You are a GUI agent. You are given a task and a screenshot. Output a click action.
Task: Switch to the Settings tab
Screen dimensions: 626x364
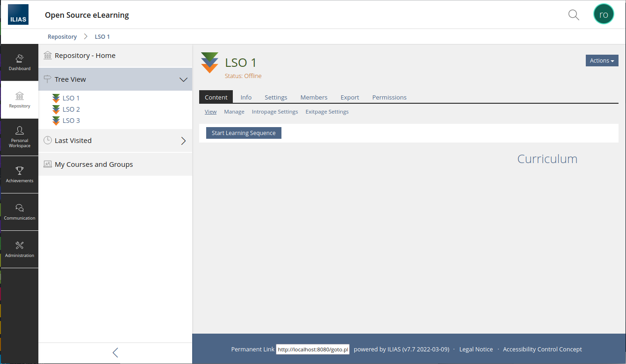click(276, 97)
